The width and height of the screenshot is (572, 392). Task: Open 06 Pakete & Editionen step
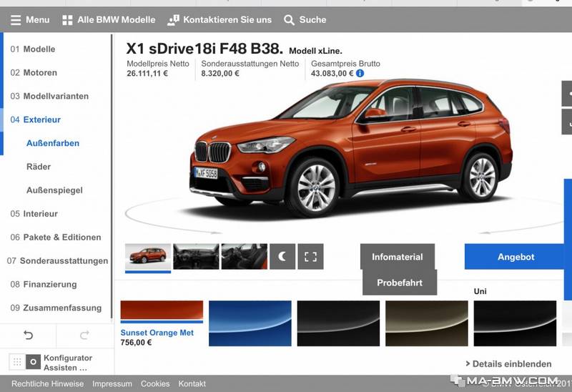pyautogui.click(x=56, y=237)
